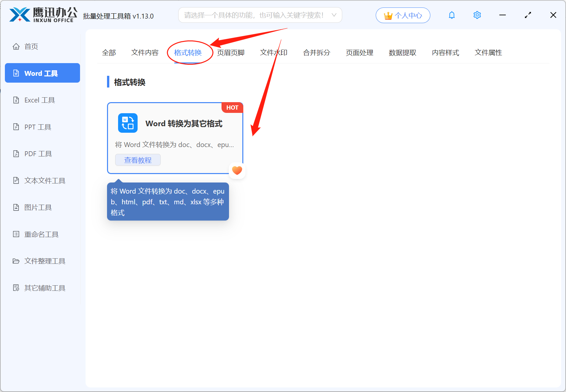Click the Word conversion tool icon

point(128,123)
